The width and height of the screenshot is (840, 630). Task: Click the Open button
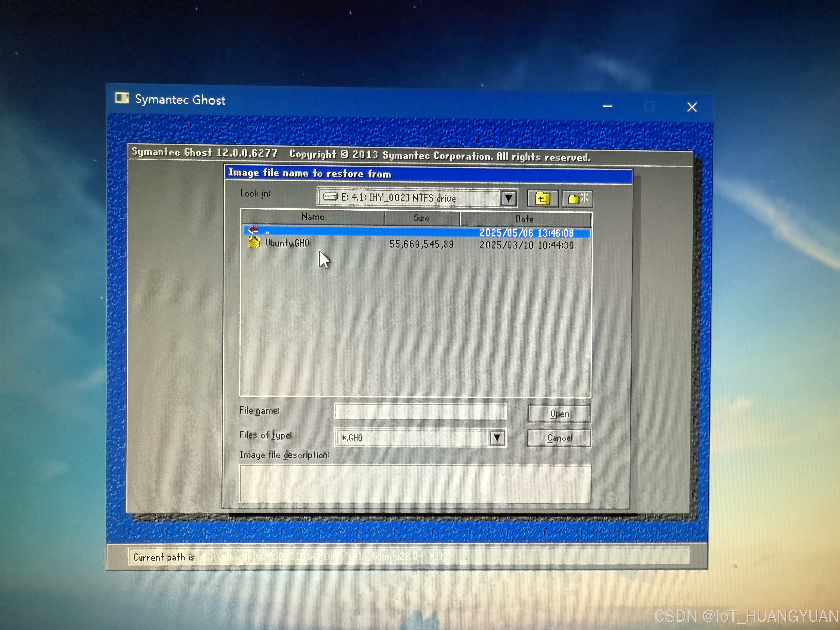pos(559,414)
